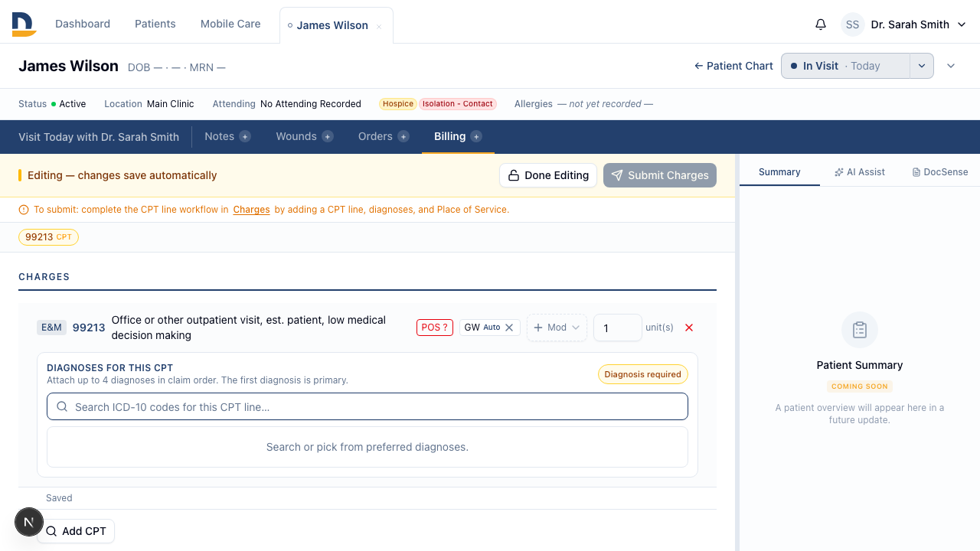Image resolution: width=980 pixels, height=551 pixels.
Task: Click the 'not yet recorded' allergies text
Action: (x=605, y=104)
